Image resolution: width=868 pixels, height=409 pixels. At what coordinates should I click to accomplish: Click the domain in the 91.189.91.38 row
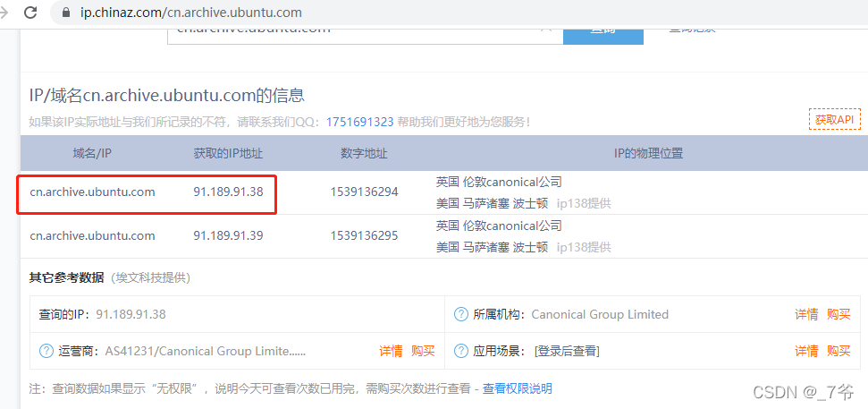click(x=92, y=192)
